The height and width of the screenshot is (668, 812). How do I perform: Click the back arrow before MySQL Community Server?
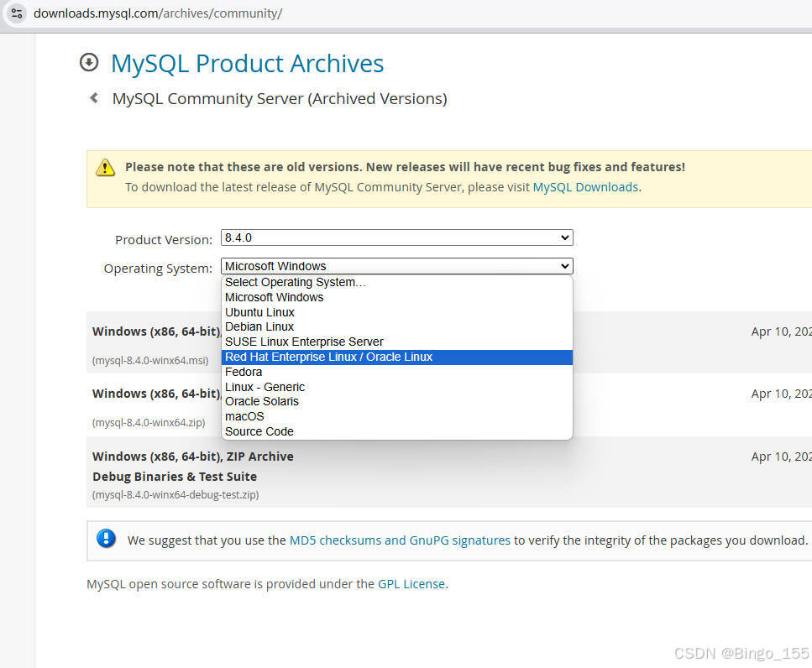tap(94, 98)
